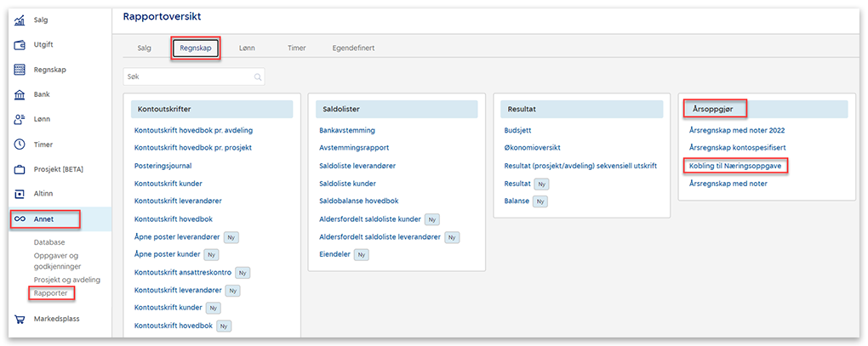Open Kobling til Næringsoppgave report
The height and width of the screenshot is (346, 868).
point(734,165)
